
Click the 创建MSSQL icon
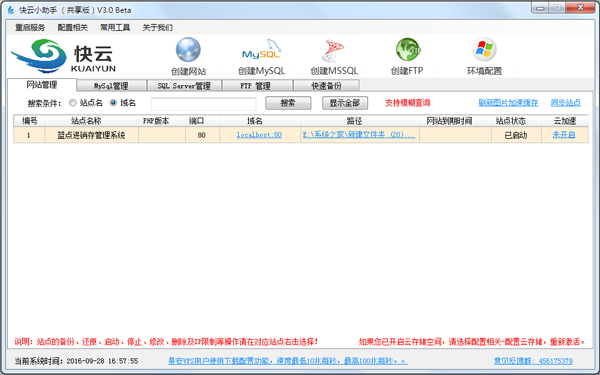click(333, 51)
